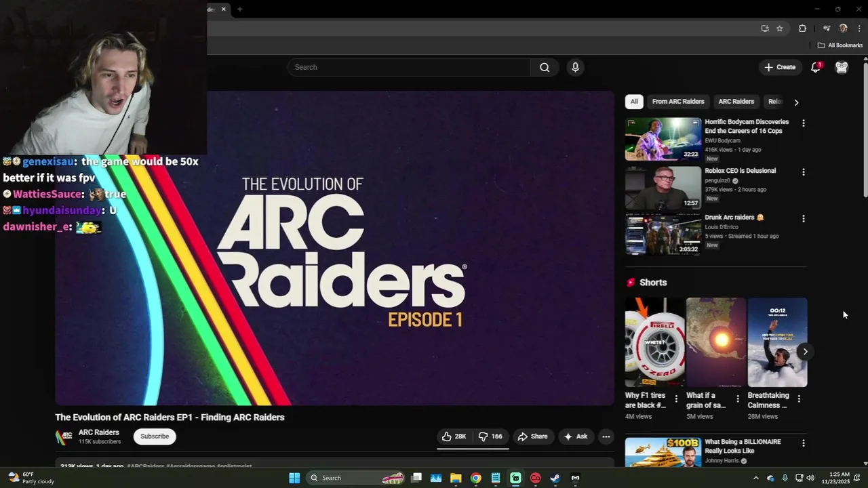
Task: Open options for Drunk Arc raiders video
Action: tap(804, 219)
